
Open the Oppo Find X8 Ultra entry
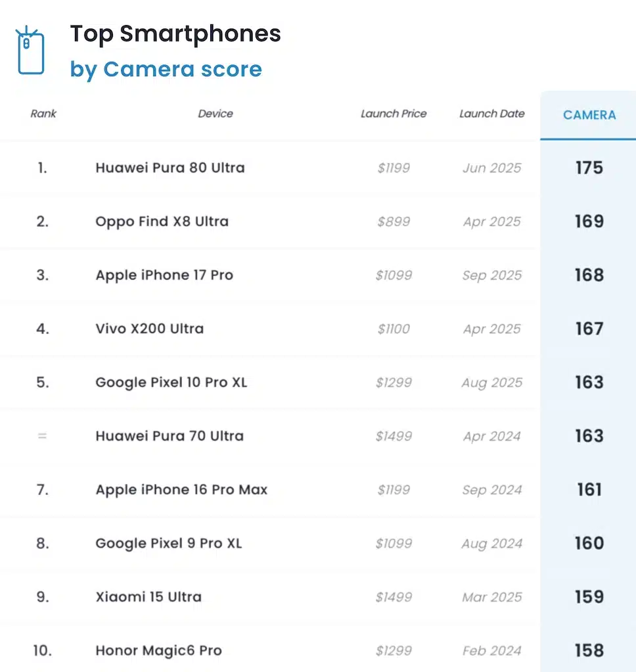pos(162,222)
